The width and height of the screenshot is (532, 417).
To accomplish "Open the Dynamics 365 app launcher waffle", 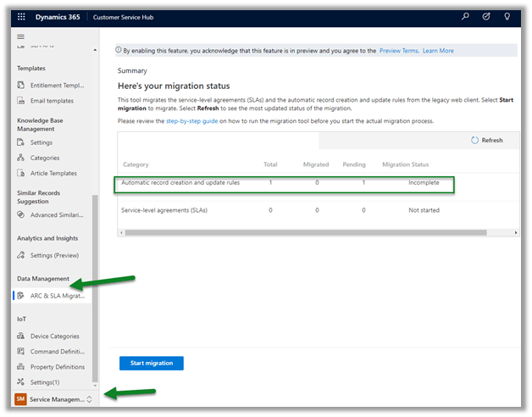I will pyautogui.click(x=21, y=16).
